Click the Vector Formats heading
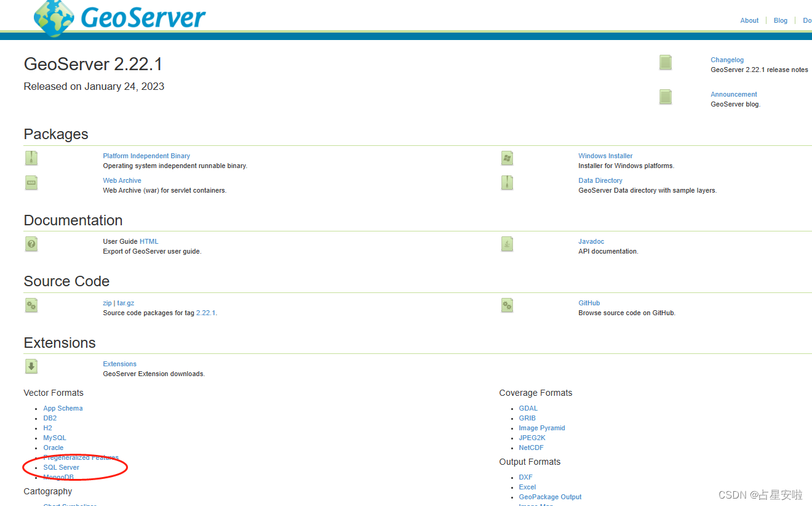812x506 pixels. tap(54, 393)
